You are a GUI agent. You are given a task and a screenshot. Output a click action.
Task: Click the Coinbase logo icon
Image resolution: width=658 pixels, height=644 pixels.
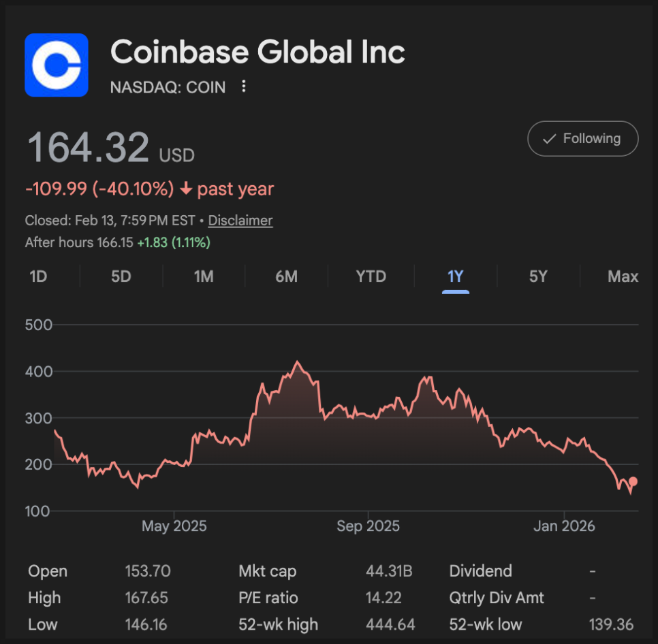[x=57, y=65]
